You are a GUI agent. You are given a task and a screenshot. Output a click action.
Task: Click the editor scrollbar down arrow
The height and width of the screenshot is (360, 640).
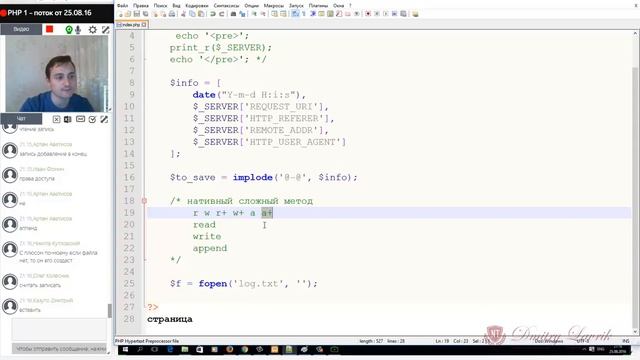pyautogui.click(x=636, y=331)
